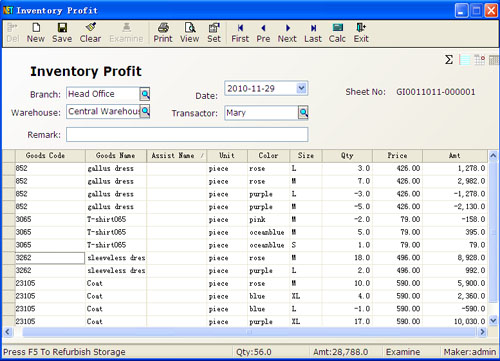Click the Color column header
This screenshot has height=361, width=500.
tap(268, 156)
